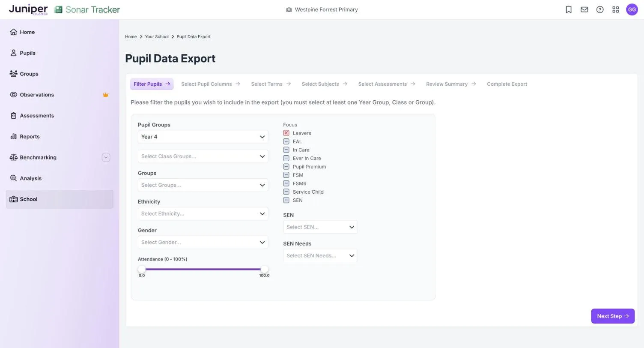
Task: Toggle the EAL focus checkbox
Action: 286,141
